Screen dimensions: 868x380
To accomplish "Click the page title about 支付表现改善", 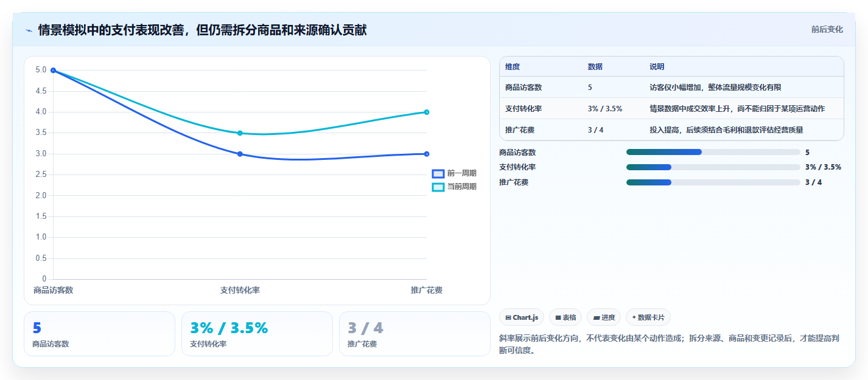I will [x=202, y=30].
